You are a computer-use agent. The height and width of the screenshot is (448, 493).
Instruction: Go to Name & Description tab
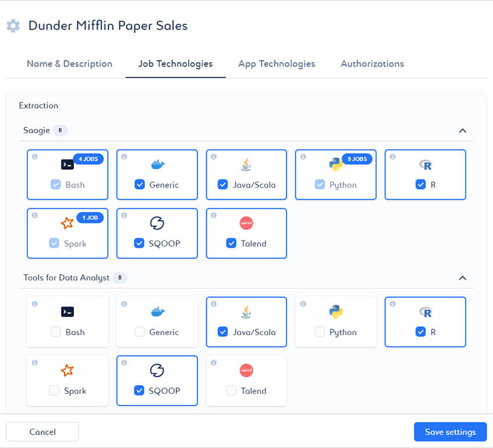[x=69, y=64]
